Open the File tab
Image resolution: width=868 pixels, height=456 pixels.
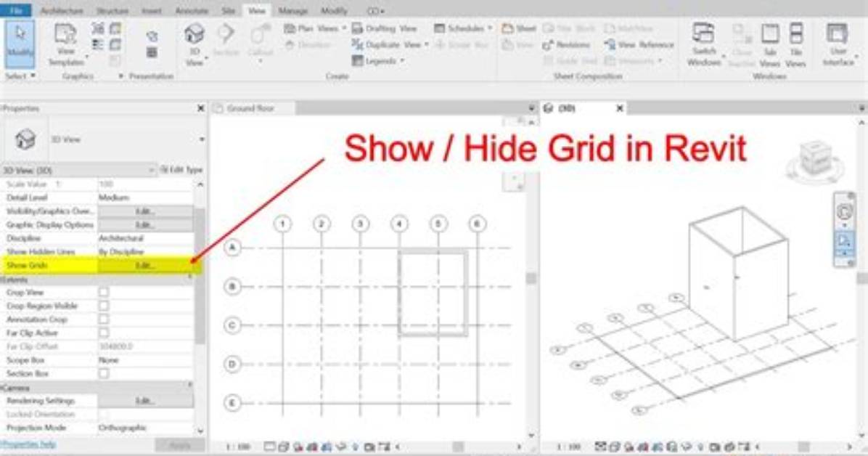(16, 10)
